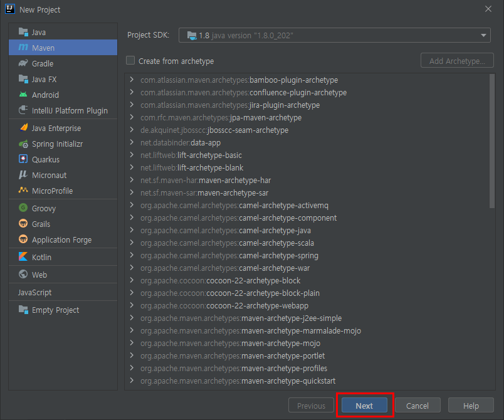Click the MicroProfile icon
The height and width of the screenshot is (420, 504).
(x=23, y=190)
